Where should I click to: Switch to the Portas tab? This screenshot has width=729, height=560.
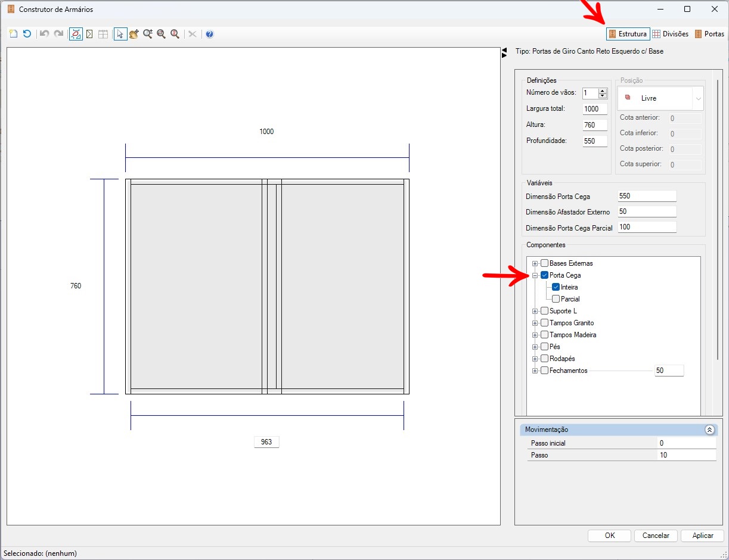pyautogui.click(x=709, y=34)
